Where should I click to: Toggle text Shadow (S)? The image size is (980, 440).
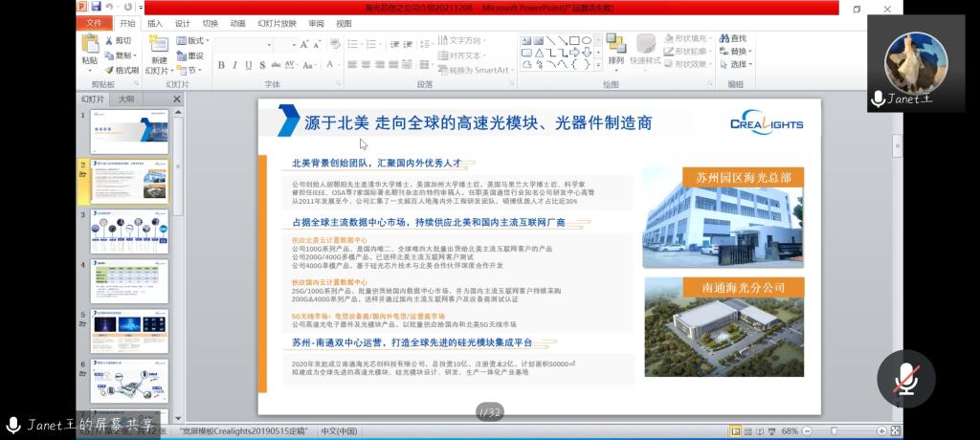pyautogui.click(x=262, y=65)
